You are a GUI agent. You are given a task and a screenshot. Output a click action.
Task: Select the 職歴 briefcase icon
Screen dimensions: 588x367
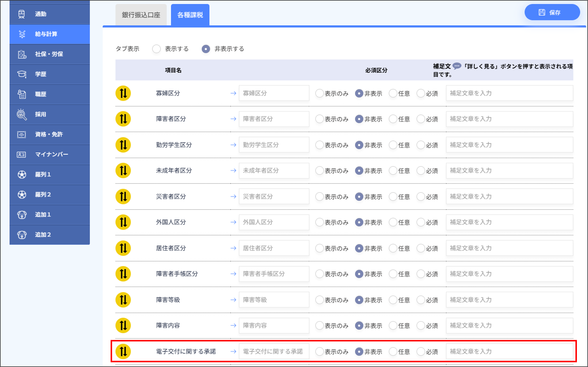[22, 94]
